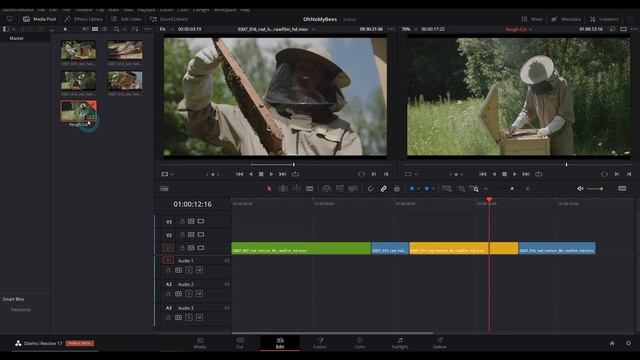This screenshot has width=640, height=360.
Task: Click the Replace Clip edit icon
Action: click(x=353, y=189)
